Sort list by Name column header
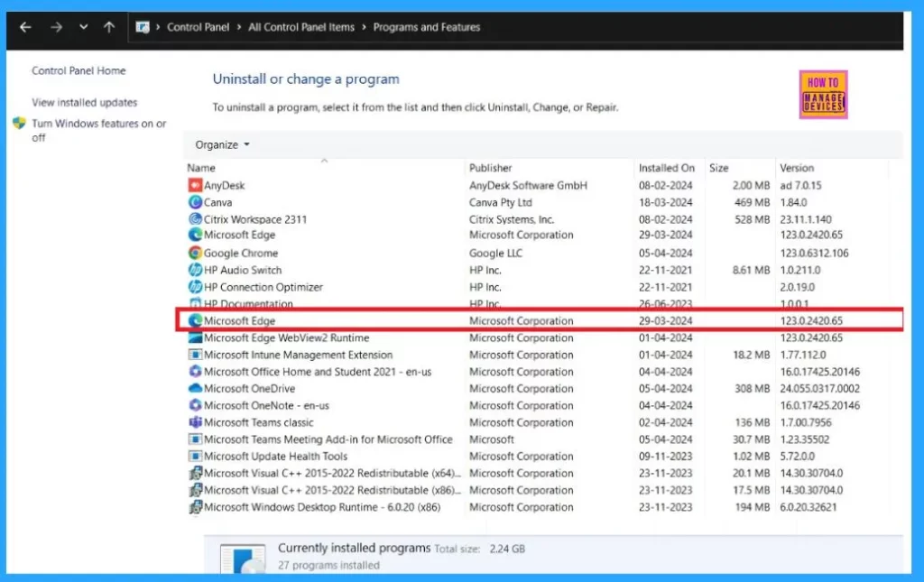 (x=201, y=168)
